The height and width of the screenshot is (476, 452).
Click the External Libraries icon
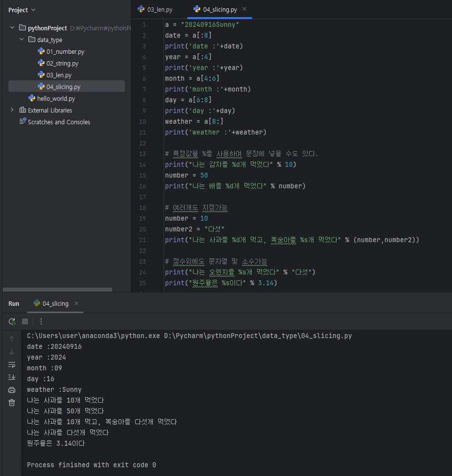pyautogui.click(x=23, y=110)
